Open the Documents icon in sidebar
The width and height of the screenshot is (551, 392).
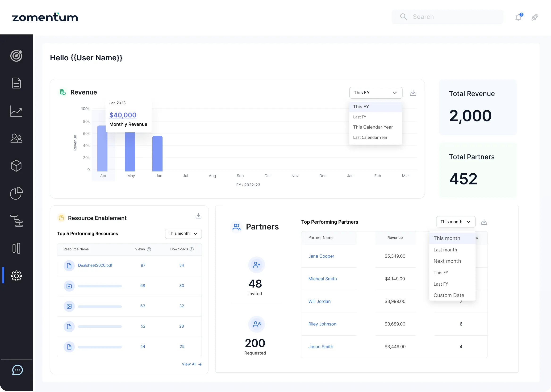tap(17, 83)
